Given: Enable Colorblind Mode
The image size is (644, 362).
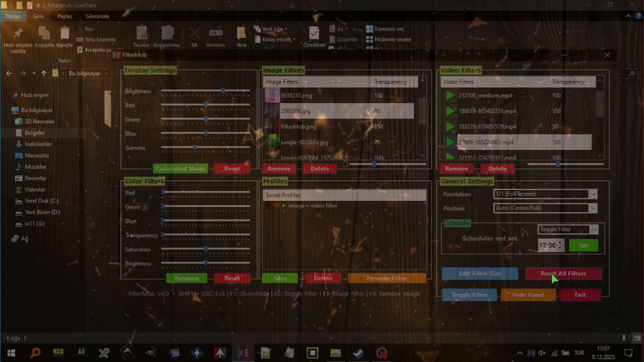Looking at the screenshot, I should tap(180, 169).
